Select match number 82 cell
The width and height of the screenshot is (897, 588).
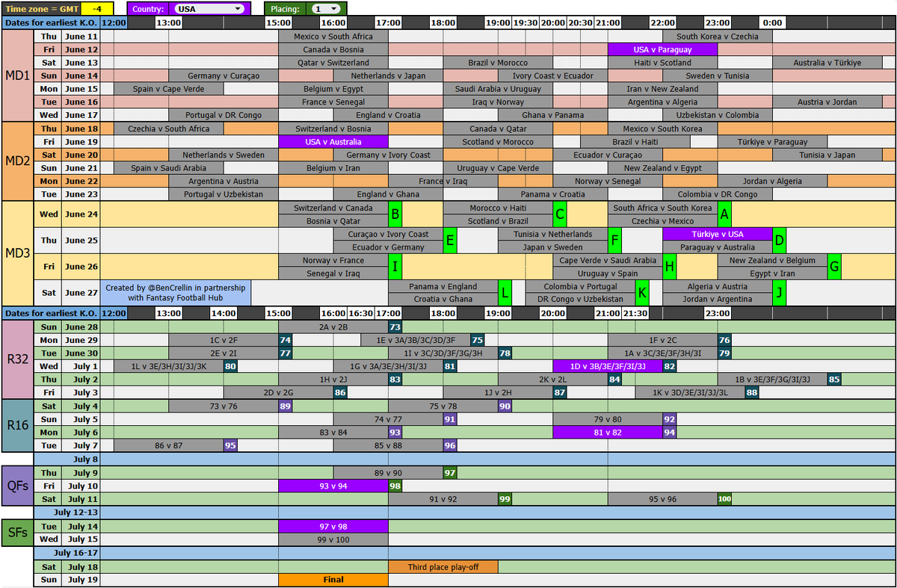coord(669,366)
